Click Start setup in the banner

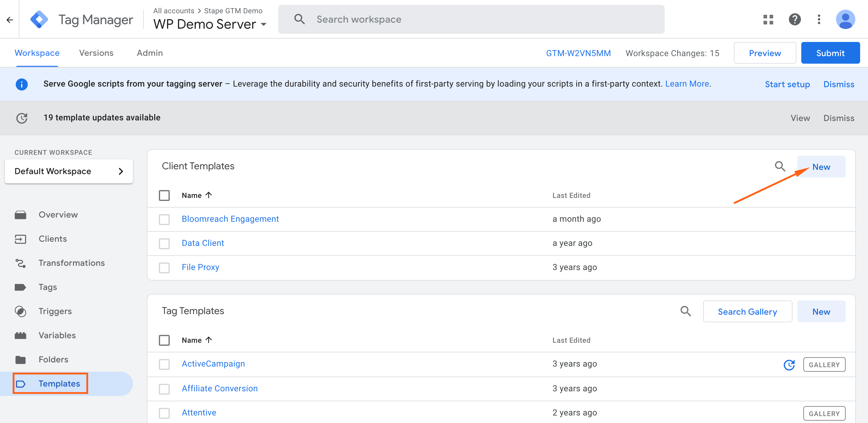pyautogui.click(x=787, y=84)
